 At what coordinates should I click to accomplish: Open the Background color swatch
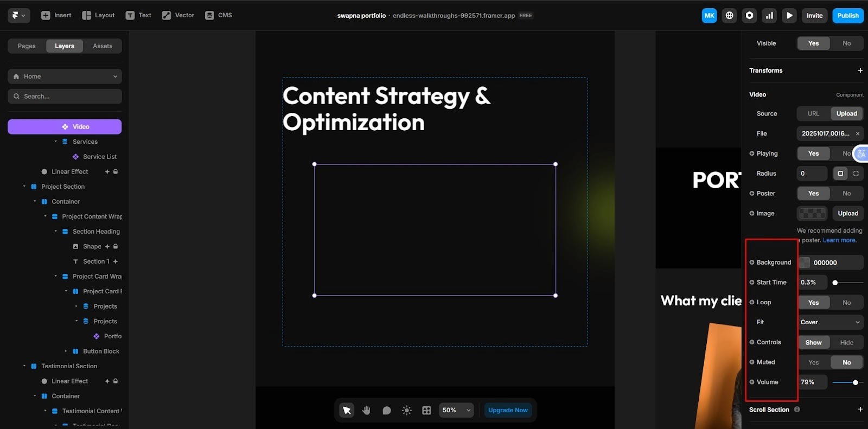(805, 262)
